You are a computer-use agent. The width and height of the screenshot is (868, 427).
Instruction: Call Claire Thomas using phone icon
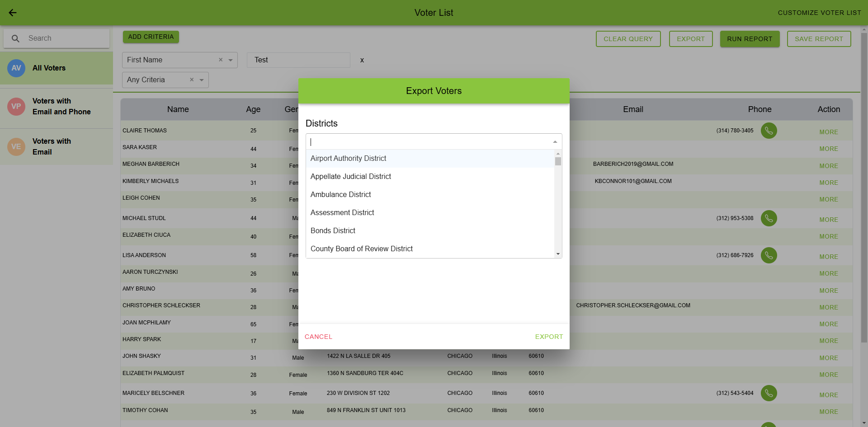(769, 131)
